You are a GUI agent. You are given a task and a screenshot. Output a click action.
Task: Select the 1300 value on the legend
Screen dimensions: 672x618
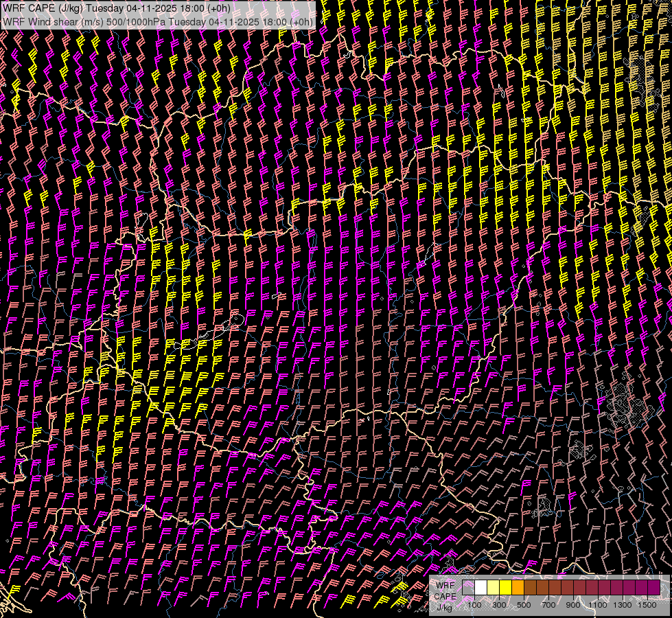coord(623,605)
